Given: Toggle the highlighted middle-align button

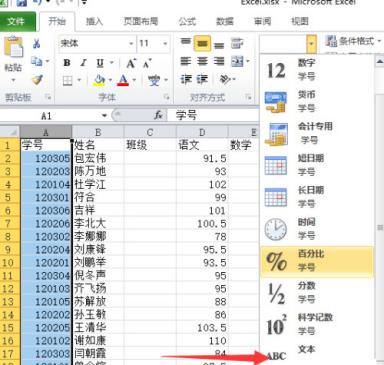Looking at the screenshot, I should pos(202,43).
